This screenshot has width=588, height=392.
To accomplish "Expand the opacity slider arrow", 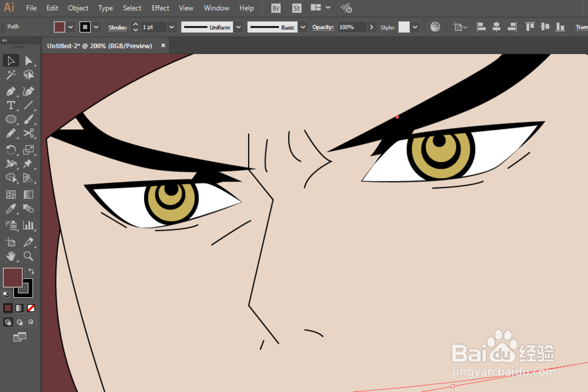I will tap(371, 27).
